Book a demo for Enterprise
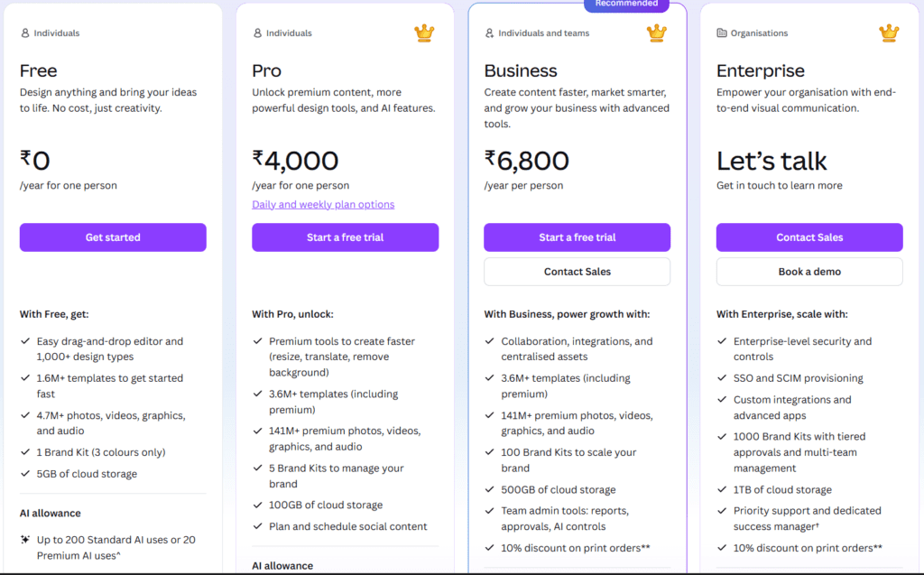The height and width of the screenshot is (575, 924). tap(809, 272)
